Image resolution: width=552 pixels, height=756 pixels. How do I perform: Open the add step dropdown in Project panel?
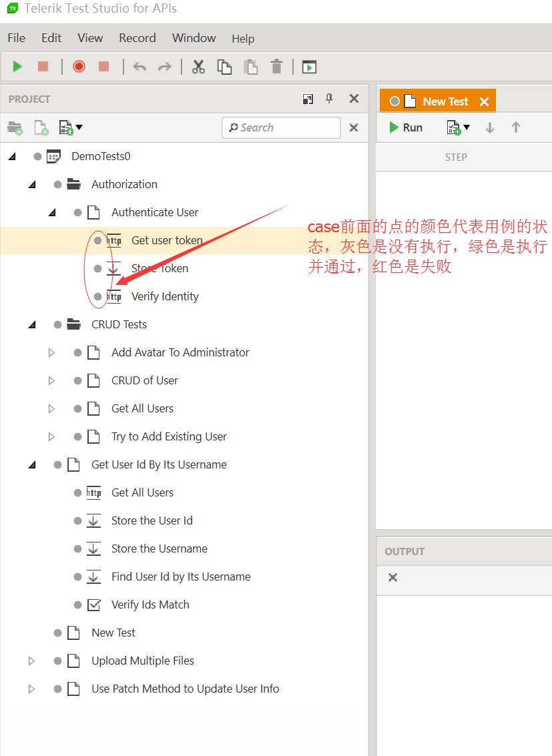[71, 127]
